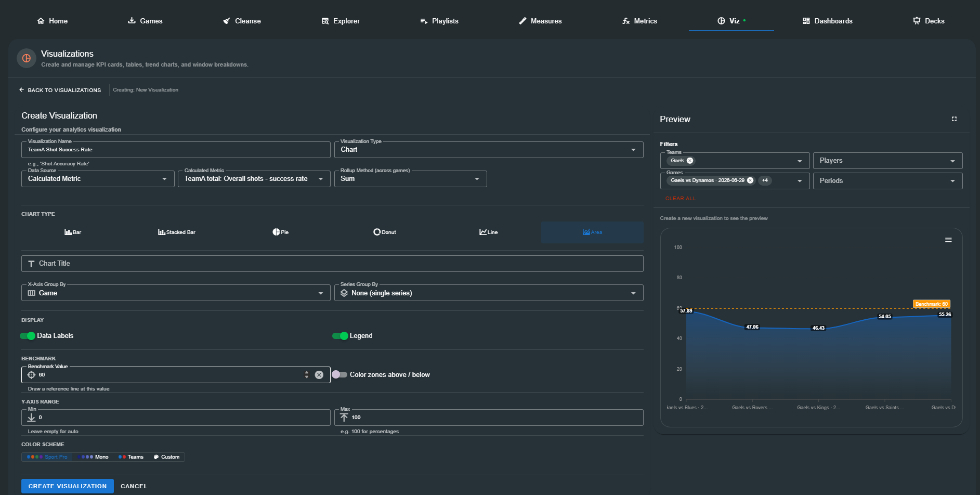Open the Series Group By dropdown
This screenshot has width=980, height=495.
click(x=488, y=293)
